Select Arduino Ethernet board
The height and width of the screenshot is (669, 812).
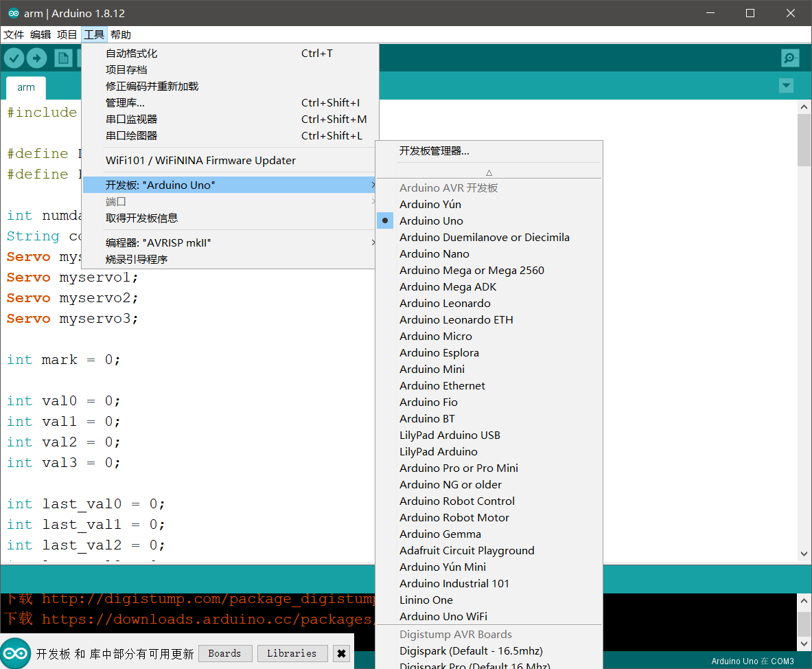coord(489,386)
